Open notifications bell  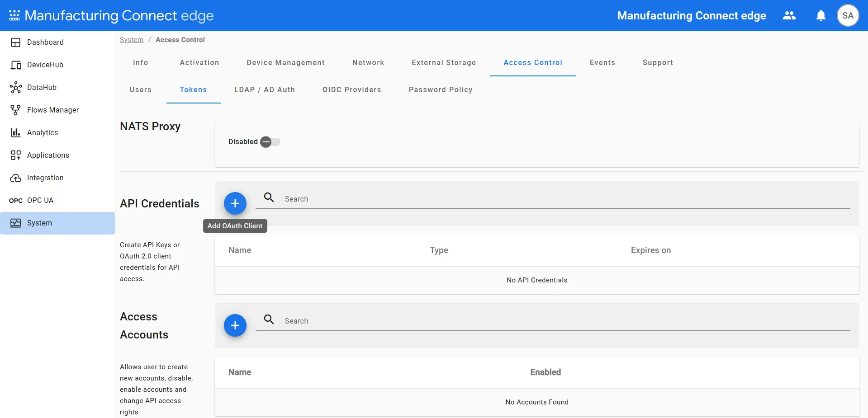pyautogui.click(x=821, y=16)
